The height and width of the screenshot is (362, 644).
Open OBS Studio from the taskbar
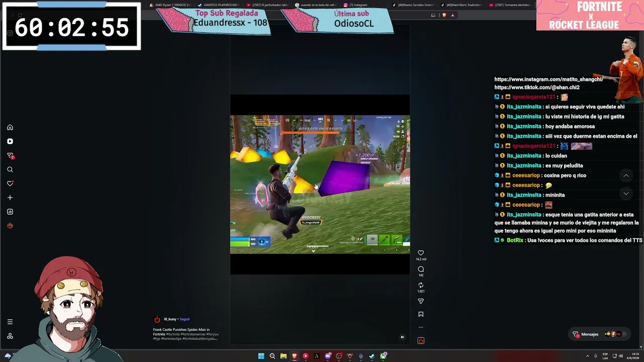point(339,356)
